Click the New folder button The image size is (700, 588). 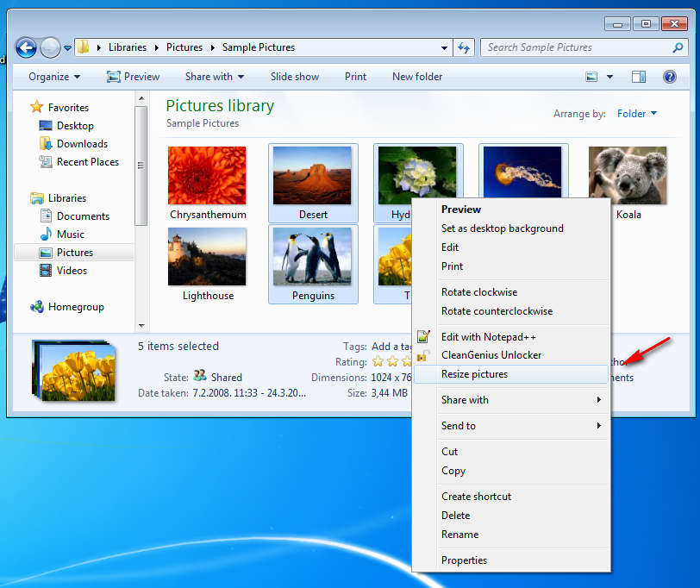pos(417,77)
